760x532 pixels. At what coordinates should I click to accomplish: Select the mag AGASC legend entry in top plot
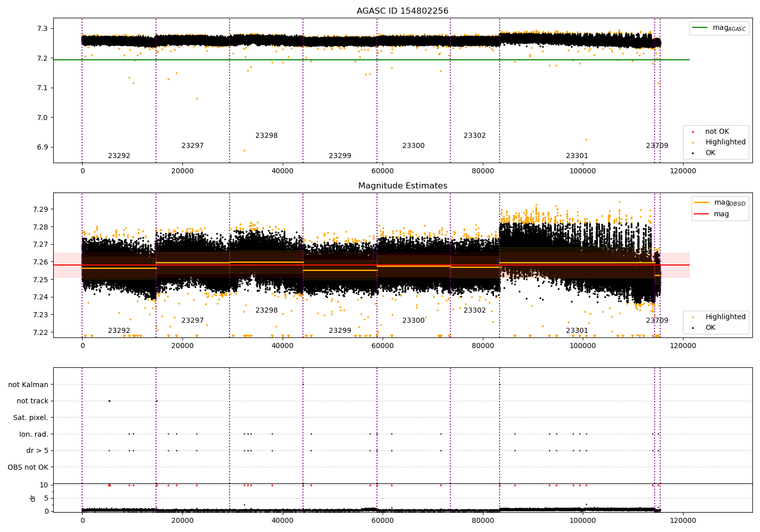tap(719, 28)
